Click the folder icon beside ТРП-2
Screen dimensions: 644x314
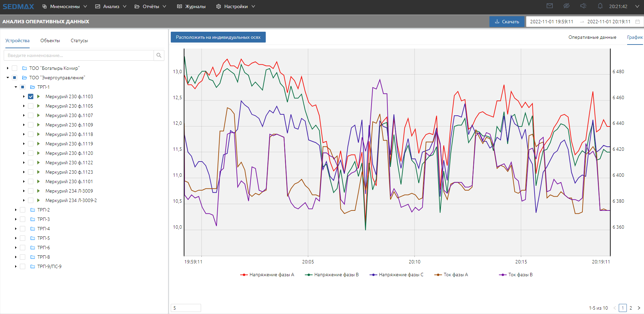tap(33, 210)
